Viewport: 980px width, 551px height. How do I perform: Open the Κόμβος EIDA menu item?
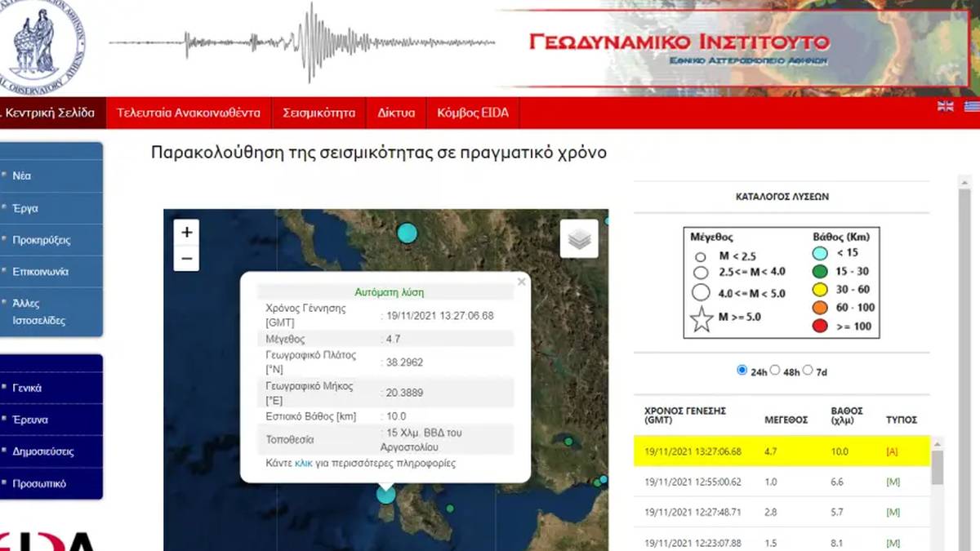click(473, 113)
